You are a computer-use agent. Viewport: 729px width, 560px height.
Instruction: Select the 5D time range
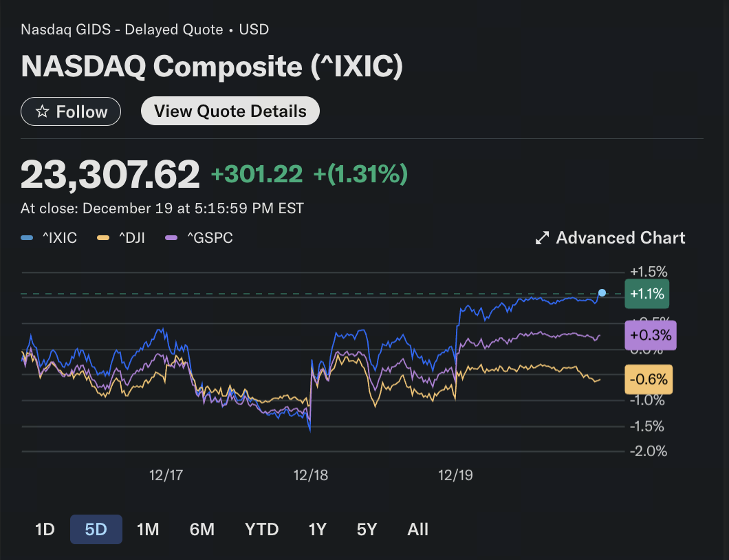point(96,529)
